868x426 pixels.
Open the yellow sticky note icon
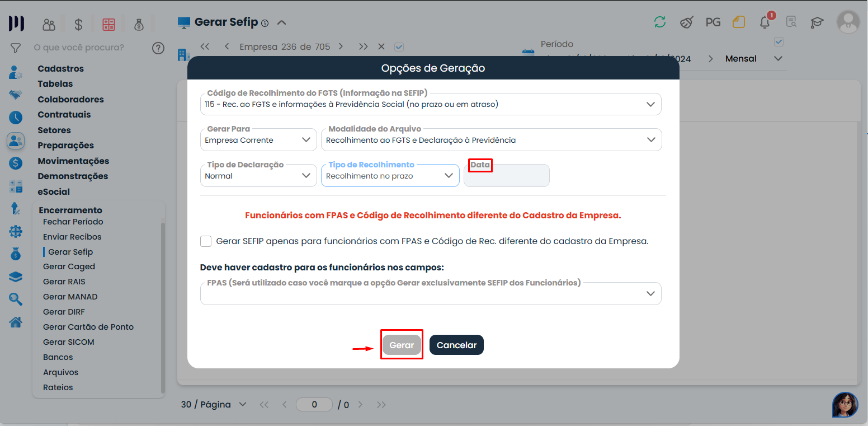[x=739, y=22]
